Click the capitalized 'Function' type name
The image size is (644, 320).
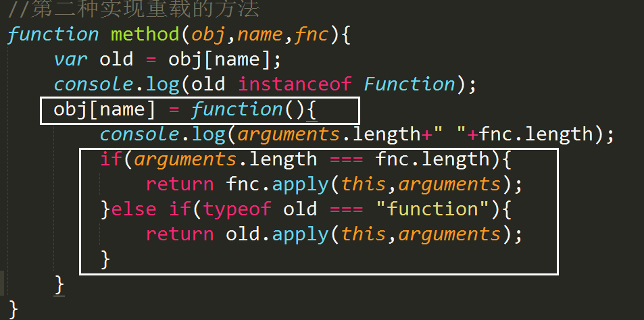pos(410,84)
